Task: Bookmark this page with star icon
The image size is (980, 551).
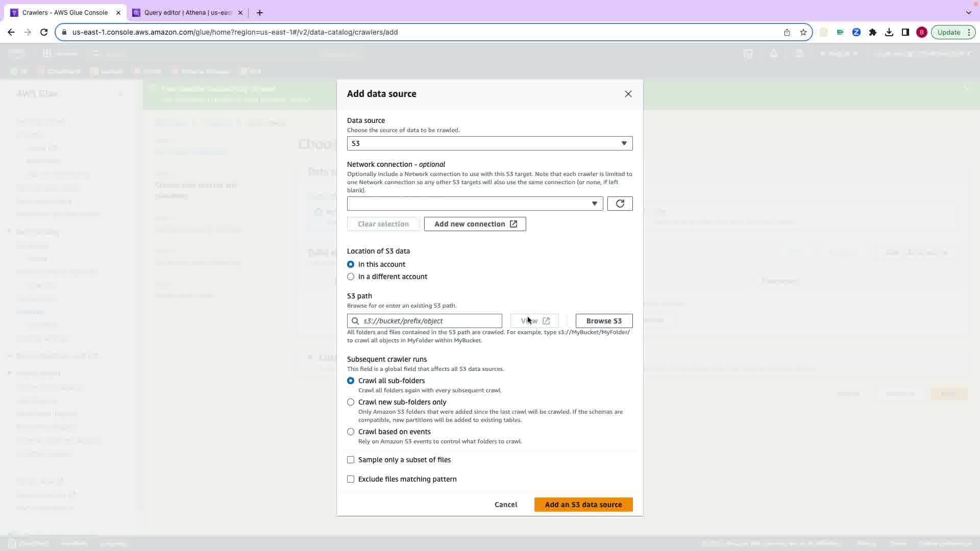Action: [x=803, y=32]
